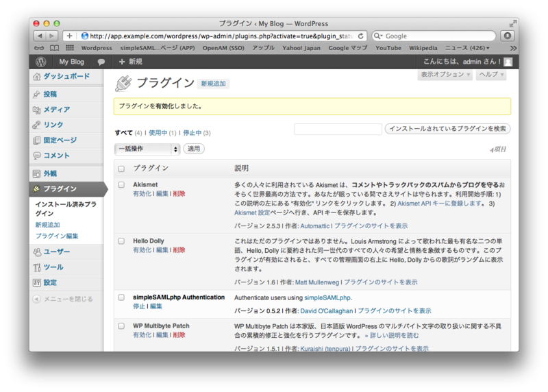Screen dimensions: 548x392
Task: Check the WP Multibyte Patch checkbox
Action: [x=121, y=326]
